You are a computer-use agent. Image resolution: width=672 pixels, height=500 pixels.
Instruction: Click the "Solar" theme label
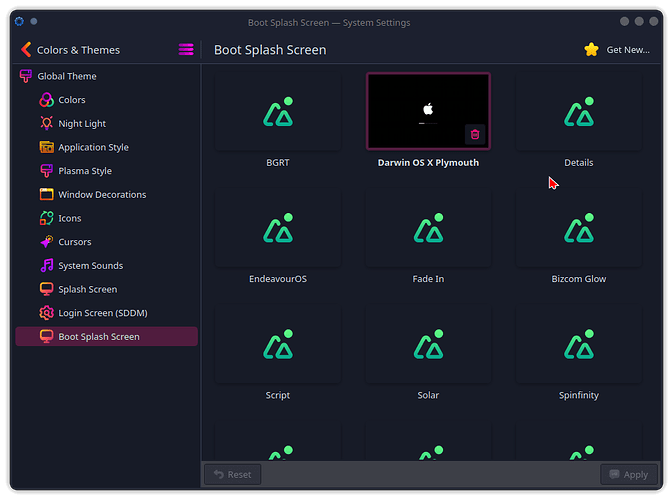click(x=428, y=395)
